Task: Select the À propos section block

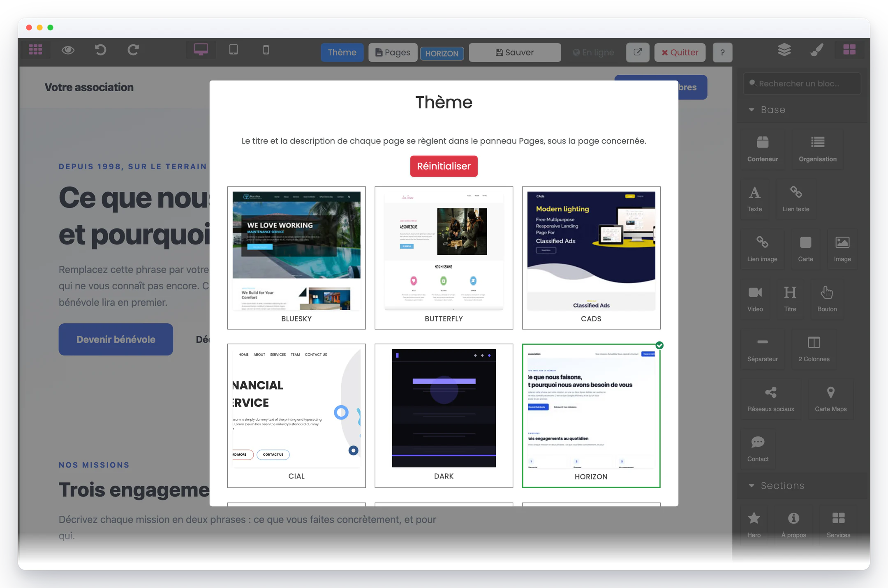Action: tap(793, 525)
